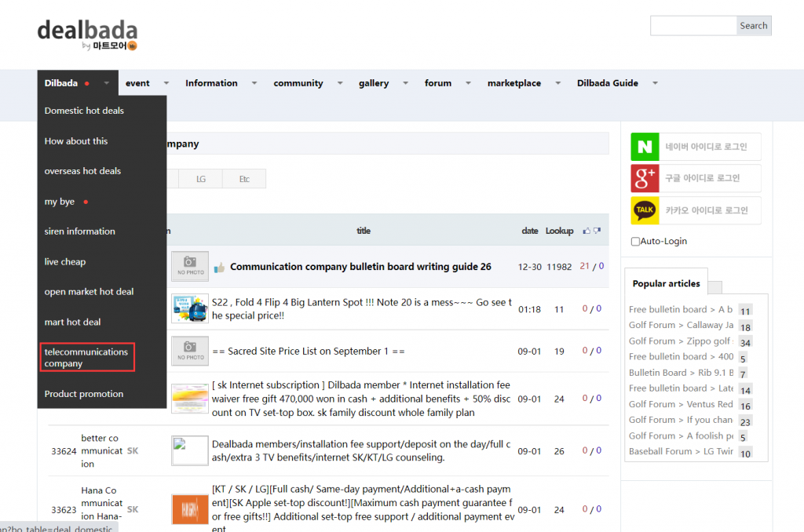Open the Dilbada main menu
Viewport: 804px width, 532px height.
click(61, 83)
